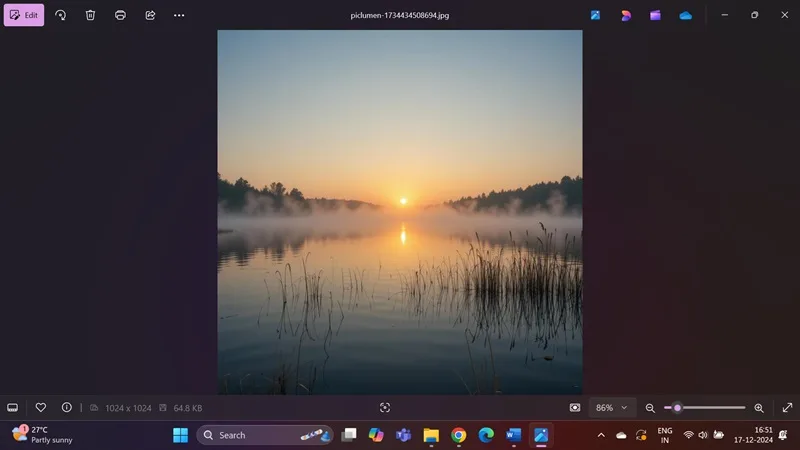
Task: Mark photo as favorite with heart icon
Action: [41, 407]
